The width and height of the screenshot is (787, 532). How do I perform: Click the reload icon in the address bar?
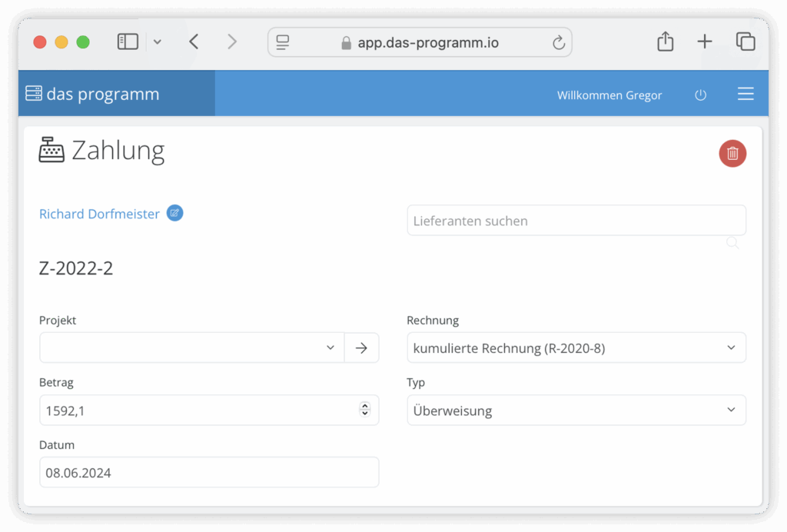(x=560, y=42)
